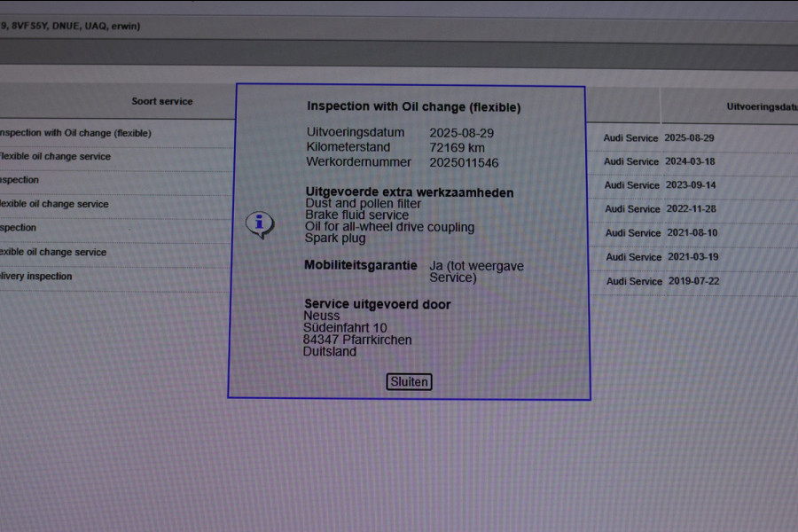This screenshot has width=798, height=532.
Task: Click the date 2023-09-14 in the table
Action: pyautogui.click(x=691, y=184)
